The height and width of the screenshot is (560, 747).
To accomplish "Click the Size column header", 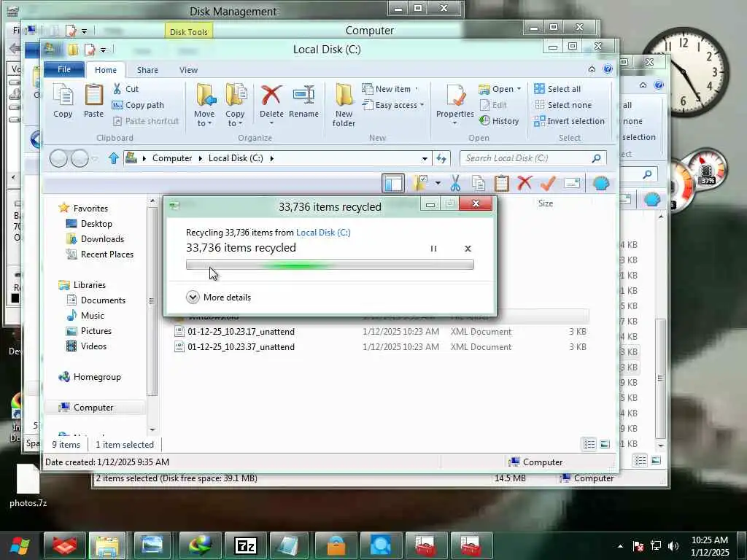I will pyautogui.click(x=546, y=203).
